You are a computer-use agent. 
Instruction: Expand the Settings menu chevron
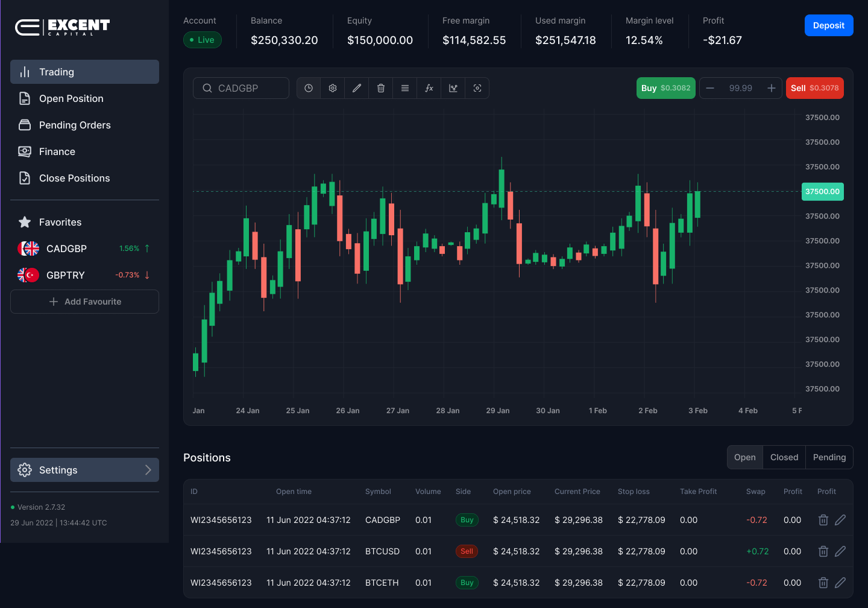pos(148,469)
